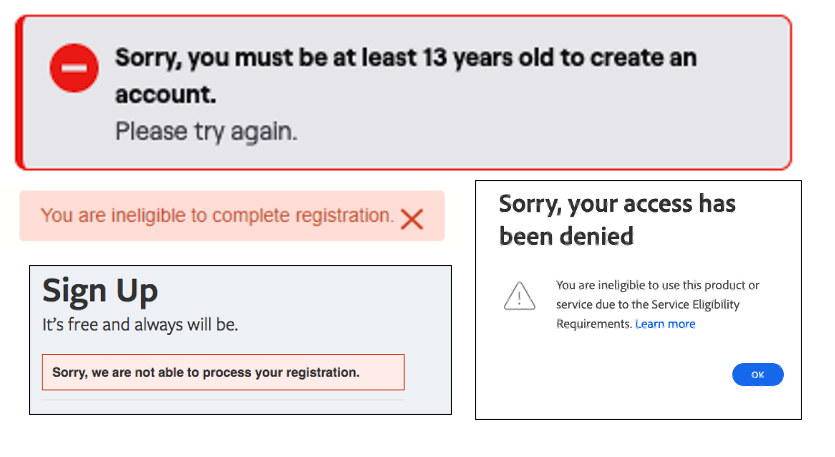The image size is (835, 457).
Task: Open the Learn more link
Action: tap(665, 324)
